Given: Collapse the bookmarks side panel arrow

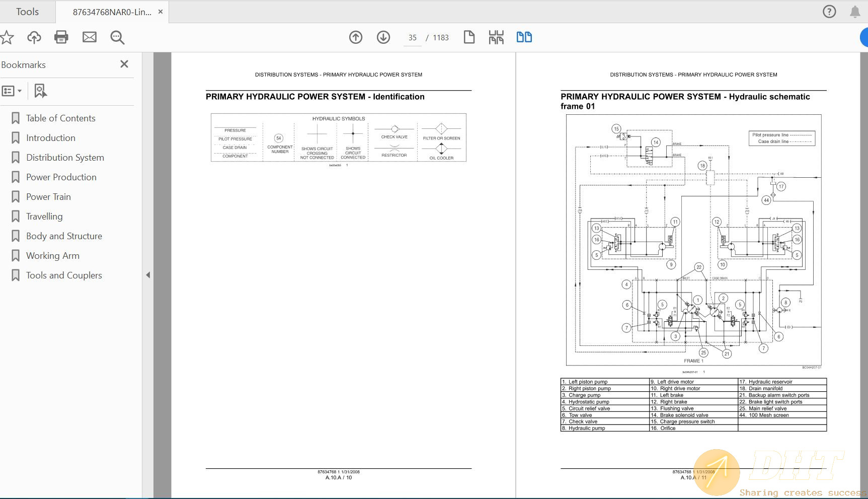Looking at the screenshot, I should 148,275.
